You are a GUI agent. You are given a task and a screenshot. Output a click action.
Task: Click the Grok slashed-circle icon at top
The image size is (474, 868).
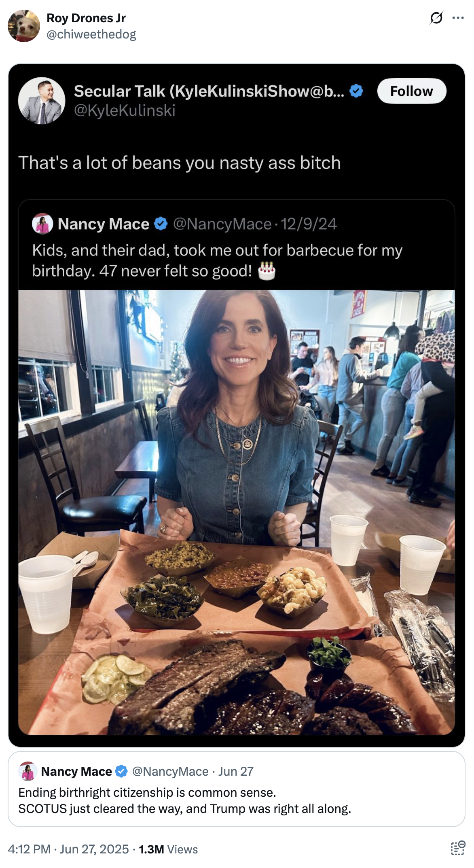436,18
